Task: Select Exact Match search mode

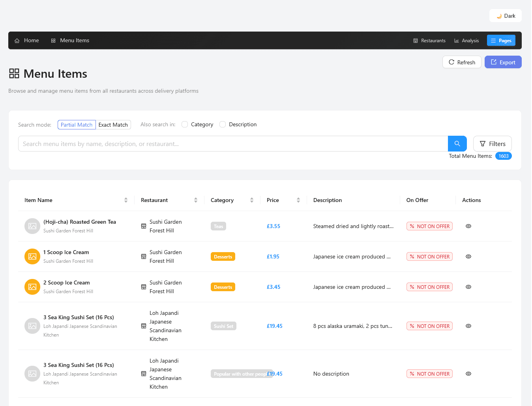Action: [113, 125]
